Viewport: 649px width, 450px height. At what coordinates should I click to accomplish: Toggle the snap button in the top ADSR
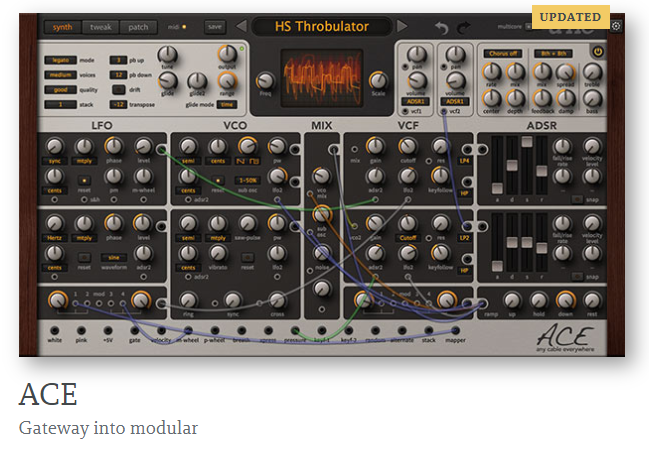(577, 200)
